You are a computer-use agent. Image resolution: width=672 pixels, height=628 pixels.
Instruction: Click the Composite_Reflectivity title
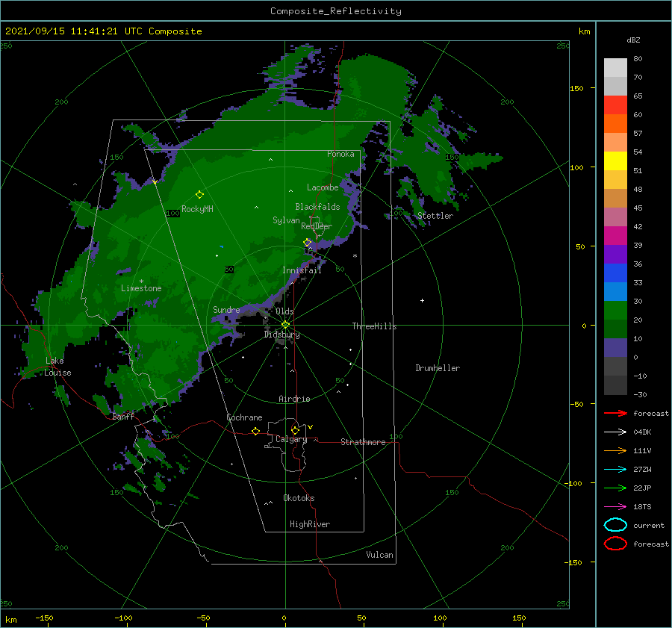[336, 11]
